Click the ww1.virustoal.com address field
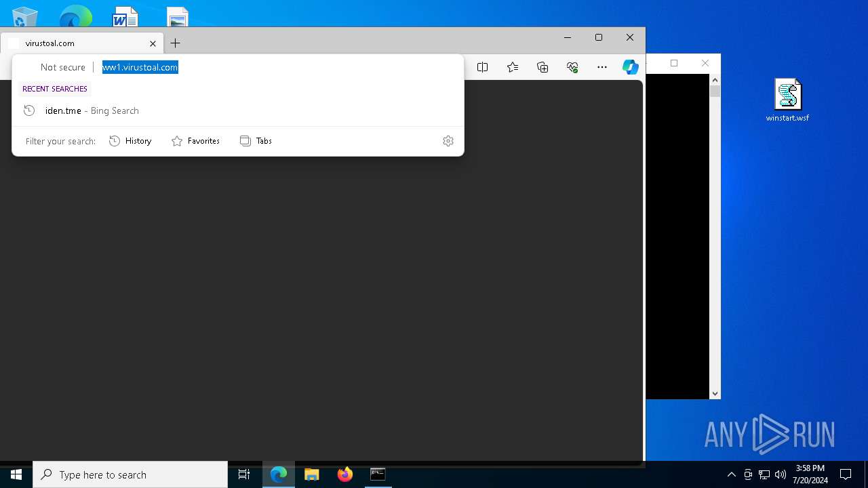The image size is (868, 488). 140,67
